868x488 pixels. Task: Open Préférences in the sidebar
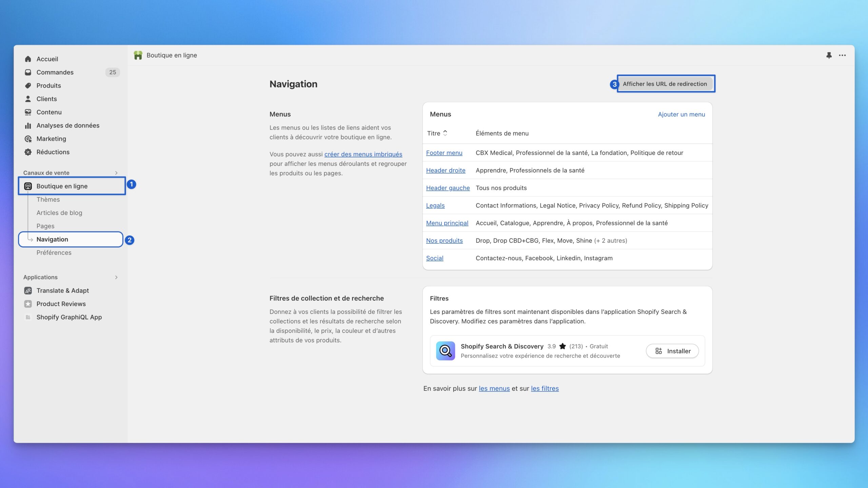(x=54, y=253)
